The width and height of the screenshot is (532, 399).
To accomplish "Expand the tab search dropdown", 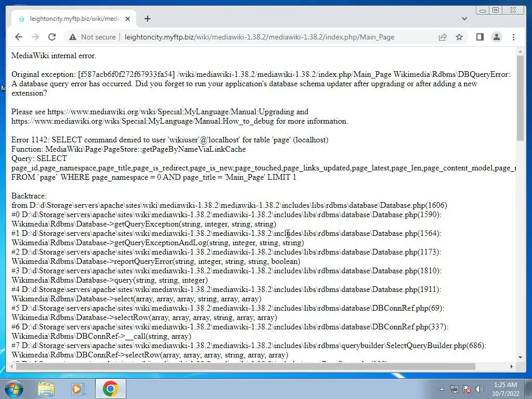I will click(x=464, y=19).
